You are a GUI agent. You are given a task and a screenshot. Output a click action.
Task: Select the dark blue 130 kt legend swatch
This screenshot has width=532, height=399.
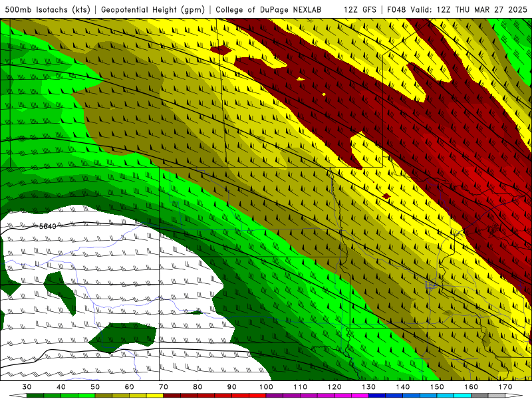(377, 396)
